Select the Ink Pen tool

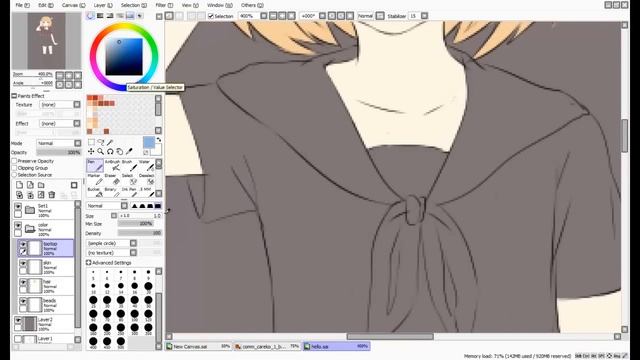(129, 192)
